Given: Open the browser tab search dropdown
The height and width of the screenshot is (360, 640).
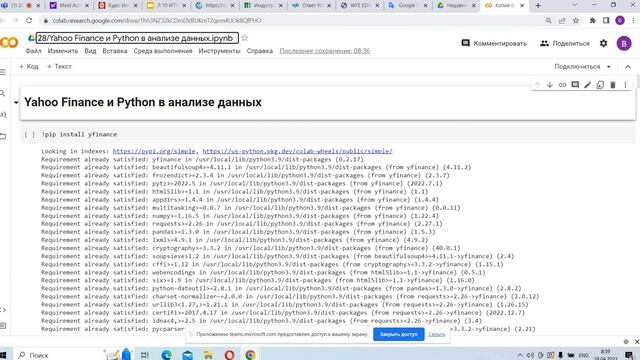Looking at the screenshot, I should 575,5.
